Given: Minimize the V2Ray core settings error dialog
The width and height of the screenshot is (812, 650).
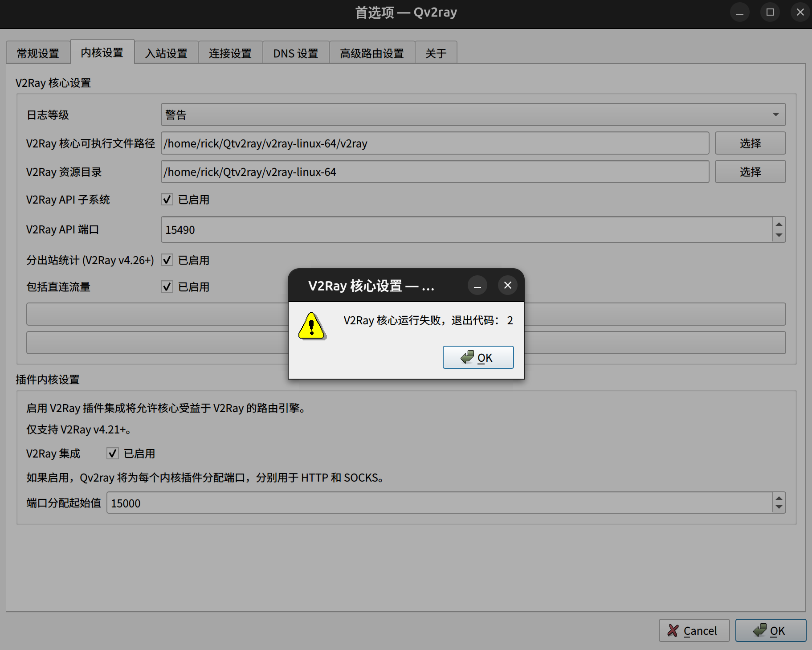Looking at the screenshot, I should (477, 286).
